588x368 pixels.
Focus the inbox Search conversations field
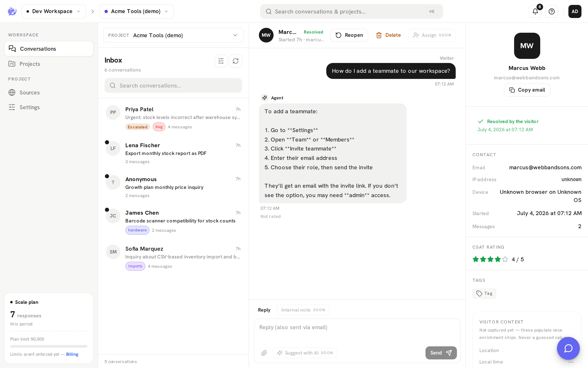point(173,85)
